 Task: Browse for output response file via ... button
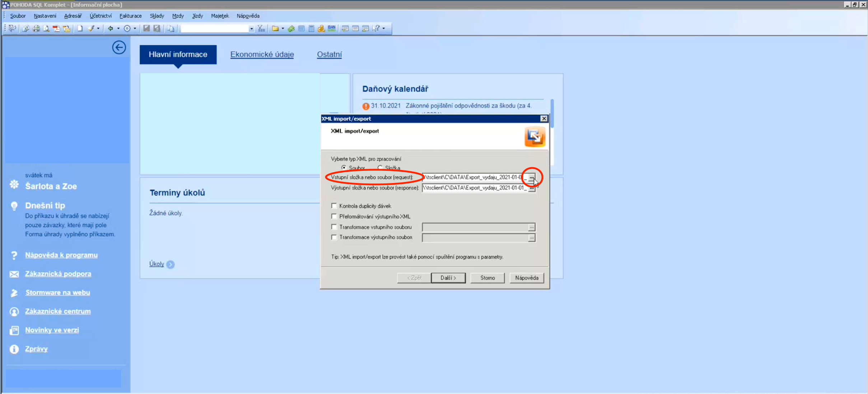pos(532,188)
